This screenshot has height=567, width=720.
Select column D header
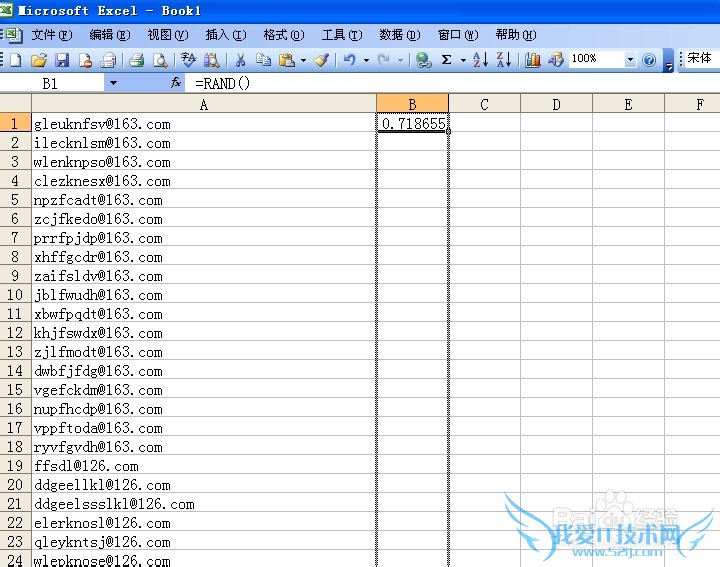(557, 104)
